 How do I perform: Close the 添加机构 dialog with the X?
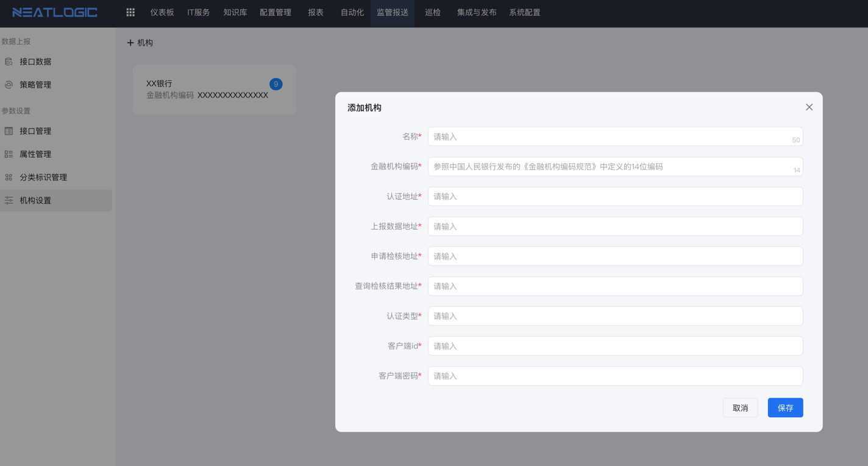click(x=809, y=107)
